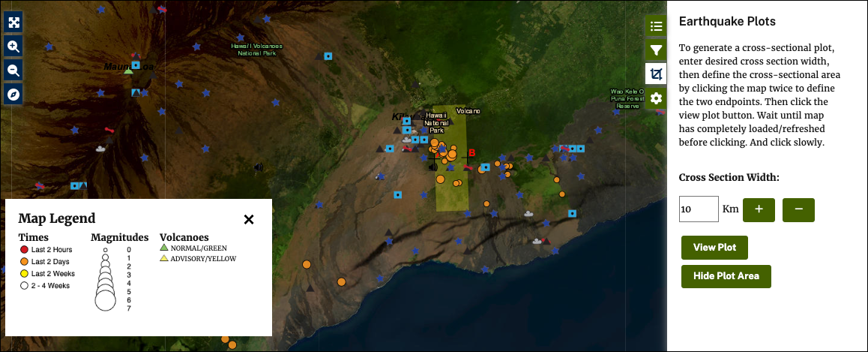Open the earthquake list panel icon
Image resolution: width=868 pixels, height=352 pixels.
656,26
